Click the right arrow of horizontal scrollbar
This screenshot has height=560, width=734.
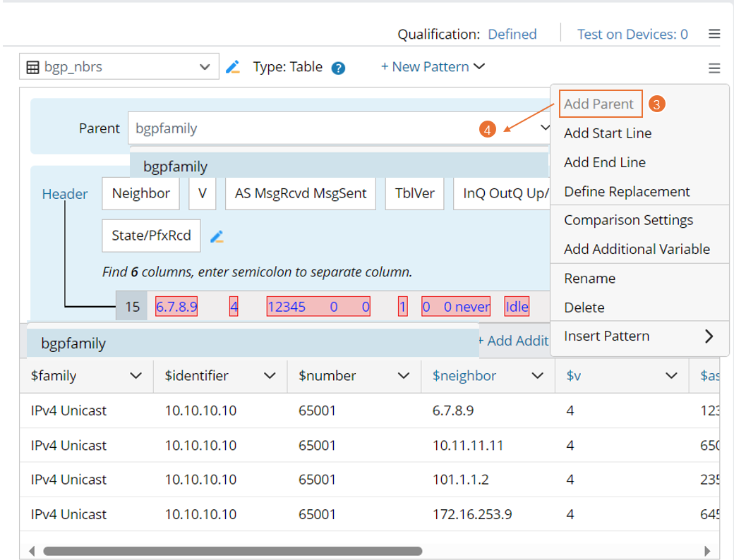click(x=707, y=551)
